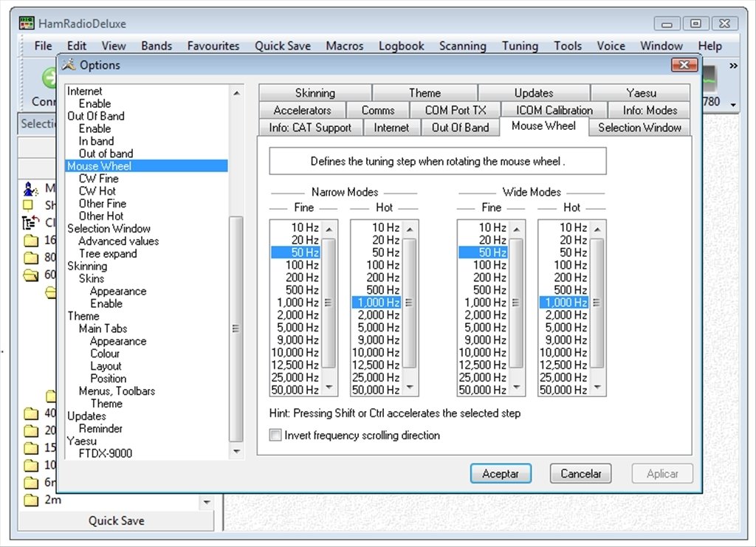Click the Options dialog tools icon
The height and width of the screenshot is (547, 756).
pos(69,64)
